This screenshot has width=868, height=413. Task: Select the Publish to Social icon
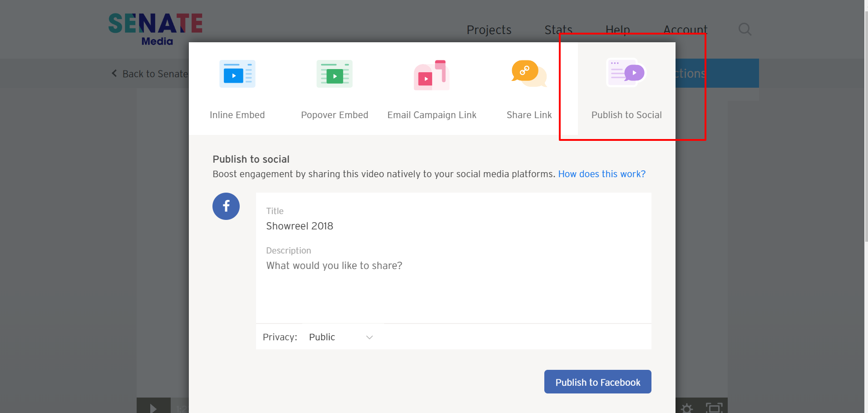[x=626, y=72]
